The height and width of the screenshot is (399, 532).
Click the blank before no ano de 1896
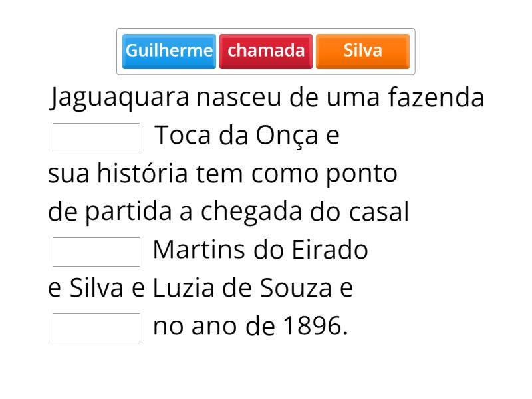click(x=96, y=328)
